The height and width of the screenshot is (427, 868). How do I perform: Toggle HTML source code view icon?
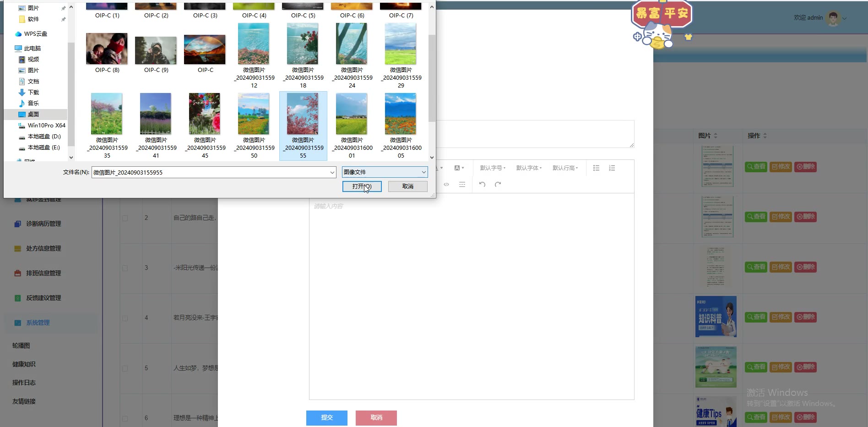tap(446, 184)
